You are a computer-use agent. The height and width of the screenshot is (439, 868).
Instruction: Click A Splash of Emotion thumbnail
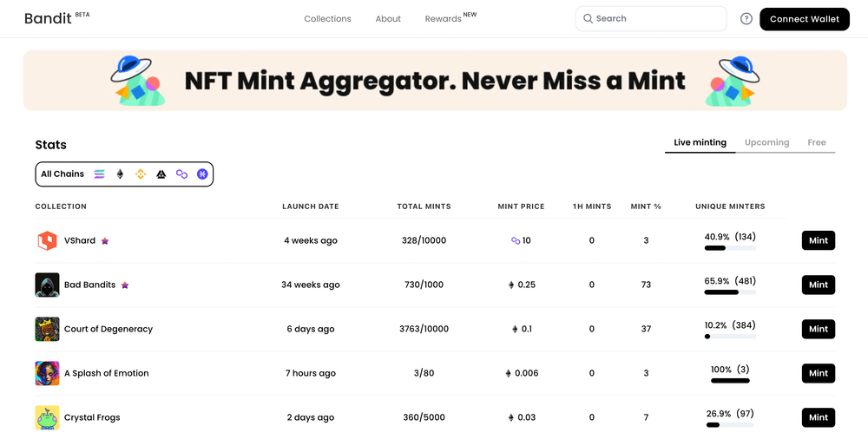pyautogui.click(x=47, y=374)
